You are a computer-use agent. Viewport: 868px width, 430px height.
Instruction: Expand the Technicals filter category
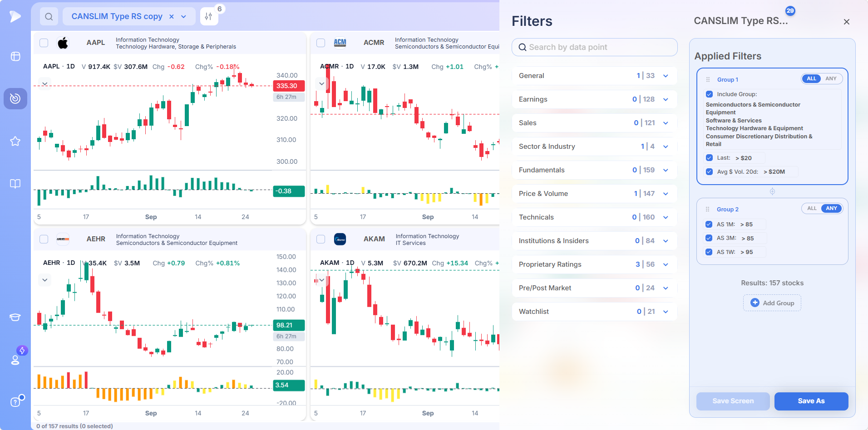pos(594,217)
